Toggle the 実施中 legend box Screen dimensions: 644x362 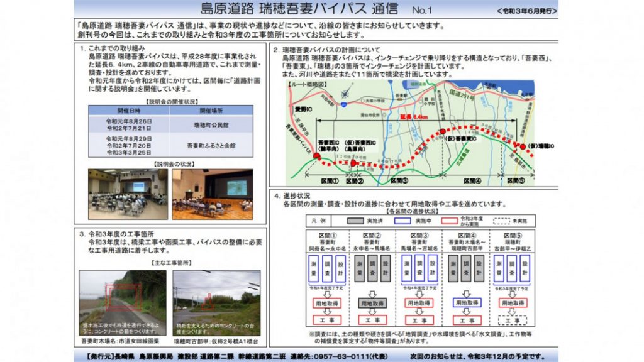click(402, 221)
